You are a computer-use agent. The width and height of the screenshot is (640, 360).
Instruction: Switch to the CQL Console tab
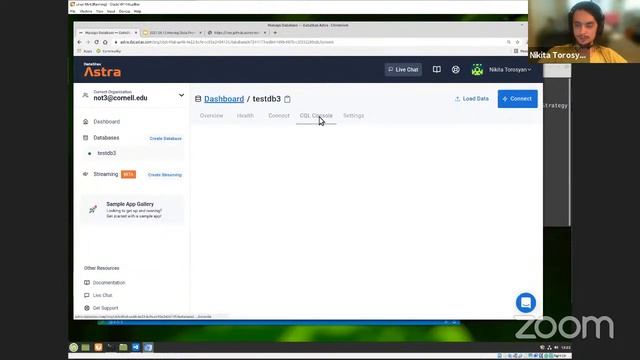316,116
